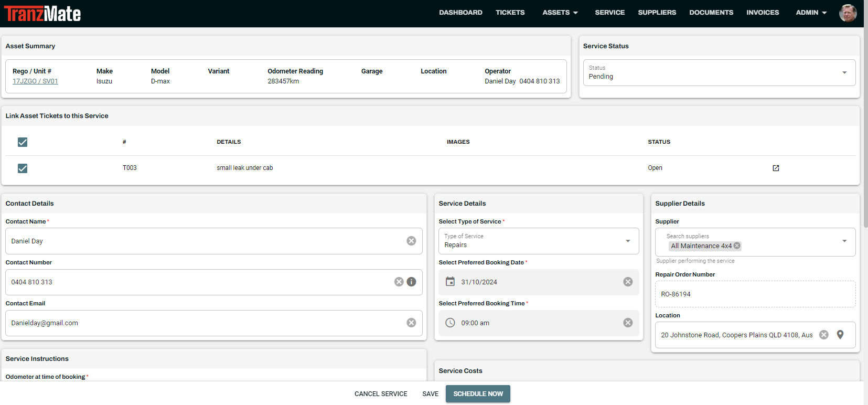Click the SAVE button

point(430,394)
